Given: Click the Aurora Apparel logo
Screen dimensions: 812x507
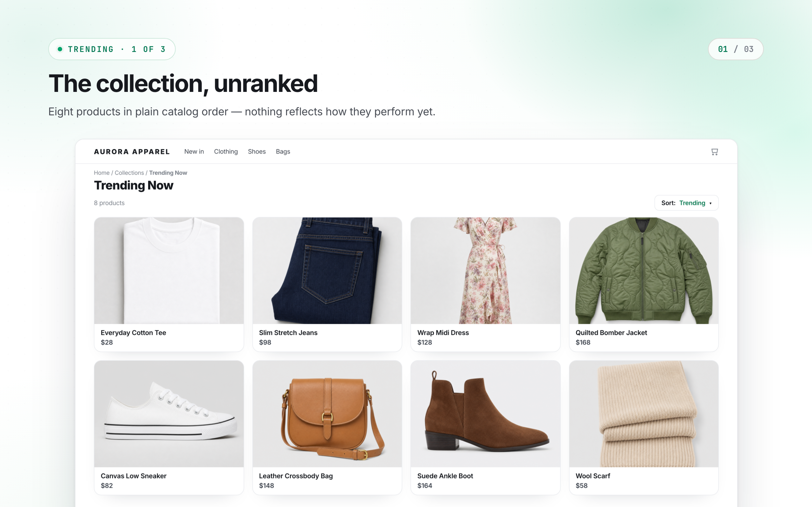Looking at the screenshot, I should [x=132, y=151].
